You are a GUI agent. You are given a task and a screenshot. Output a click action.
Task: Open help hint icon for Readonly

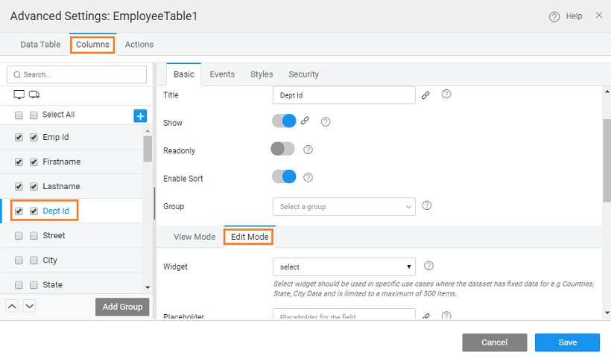pos(308,150)
